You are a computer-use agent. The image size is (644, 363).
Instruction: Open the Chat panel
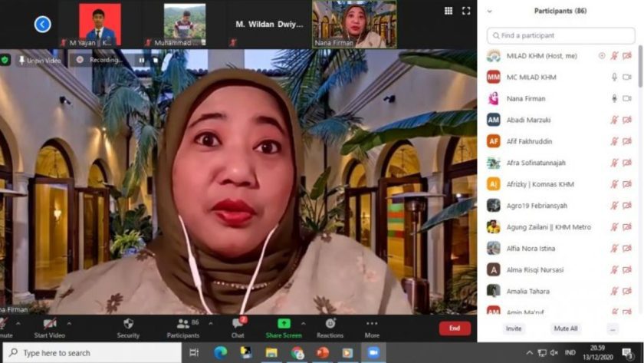point(238,327)
